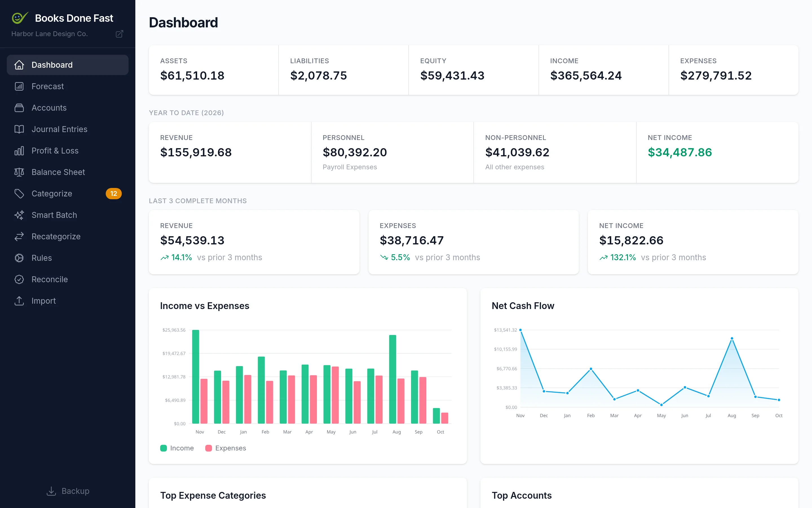Click the Books Done Fast smiley logo
Screen dimensions: 812x508
(x=20, y=18)
